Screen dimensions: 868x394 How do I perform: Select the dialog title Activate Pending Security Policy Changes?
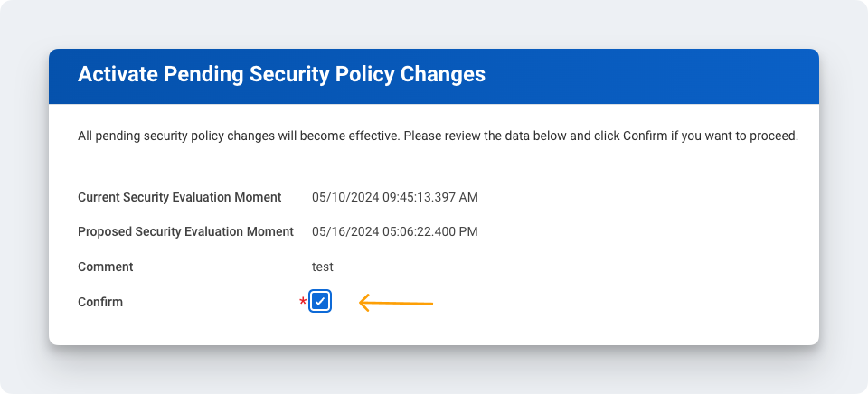(281, 74)
